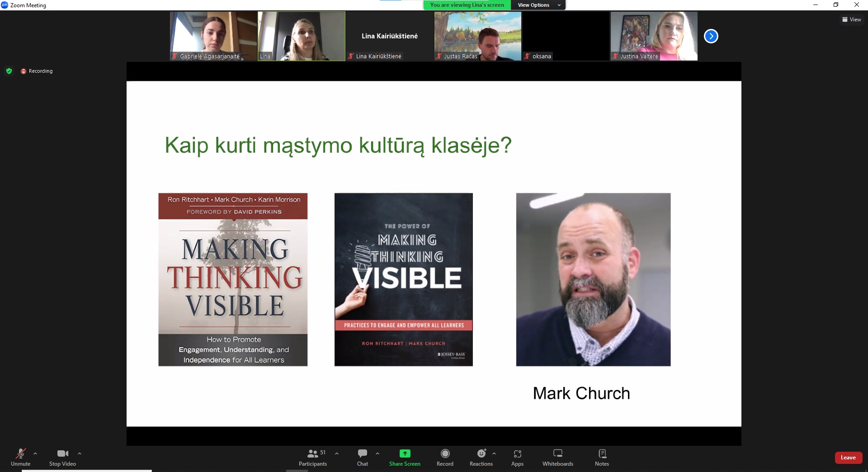Open Zoom Apps
The image size is (868, 472).
pos(517,457)
